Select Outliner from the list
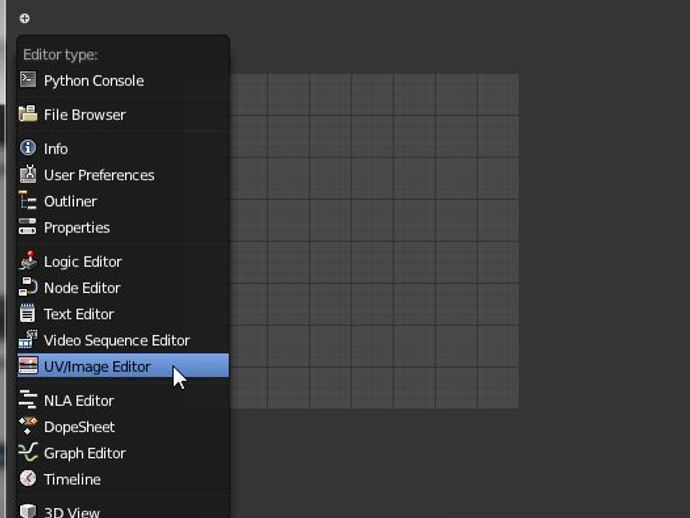This screenshot has width=690, height=518. point(123,201)
